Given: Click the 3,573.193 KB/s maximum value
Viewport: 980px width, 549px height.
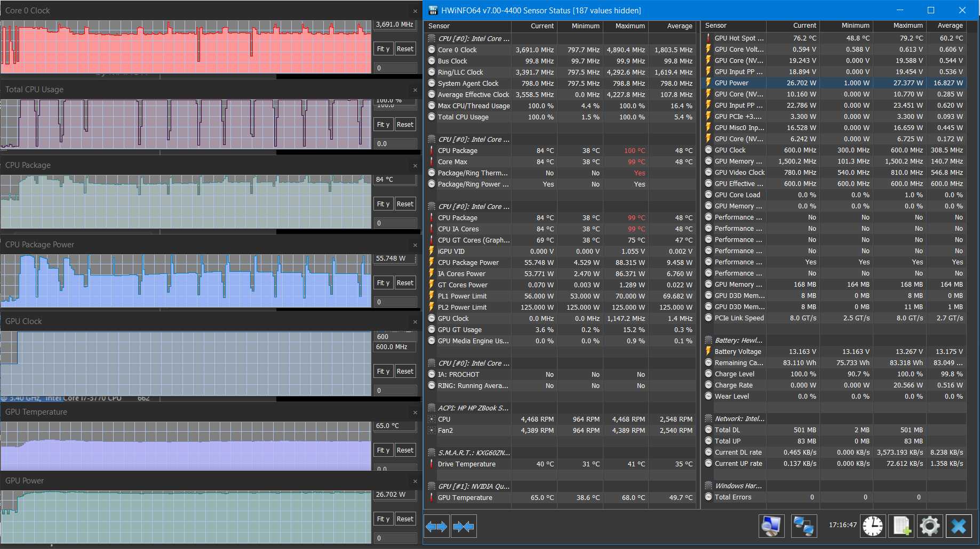Looking at the screenshot, I should (x=900, y=452).
